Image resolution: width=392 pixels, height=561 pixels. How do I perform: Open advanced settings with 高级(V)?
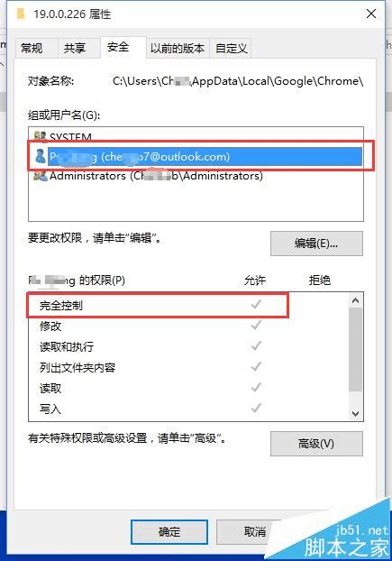(316, 444)
